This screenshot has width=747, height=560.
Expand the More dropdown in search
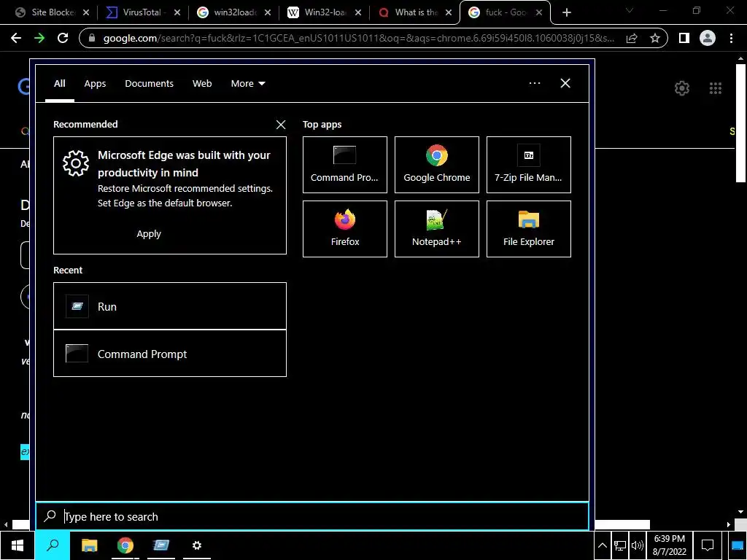[x=248, y=84]
